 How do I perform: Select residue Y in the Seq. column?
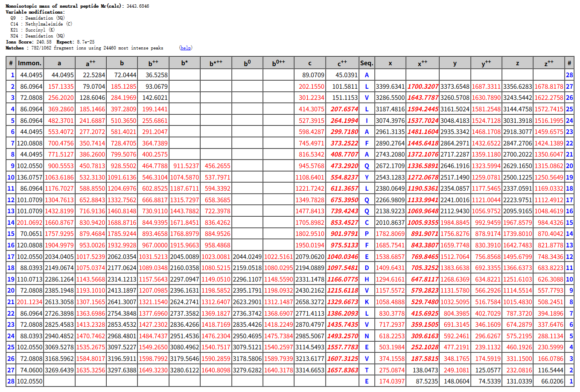[367, 177]
